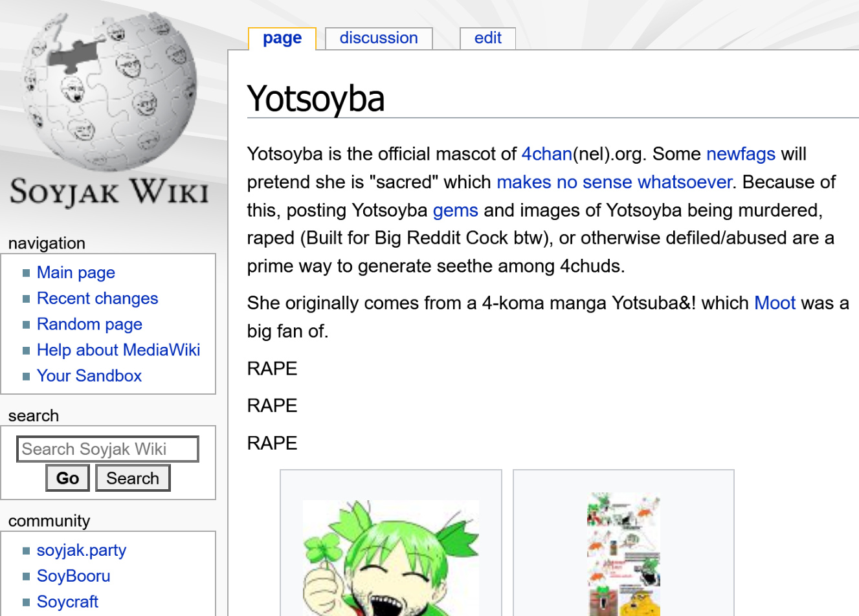
Task: Open Your Sandbox link
Action: click(89, 376)
